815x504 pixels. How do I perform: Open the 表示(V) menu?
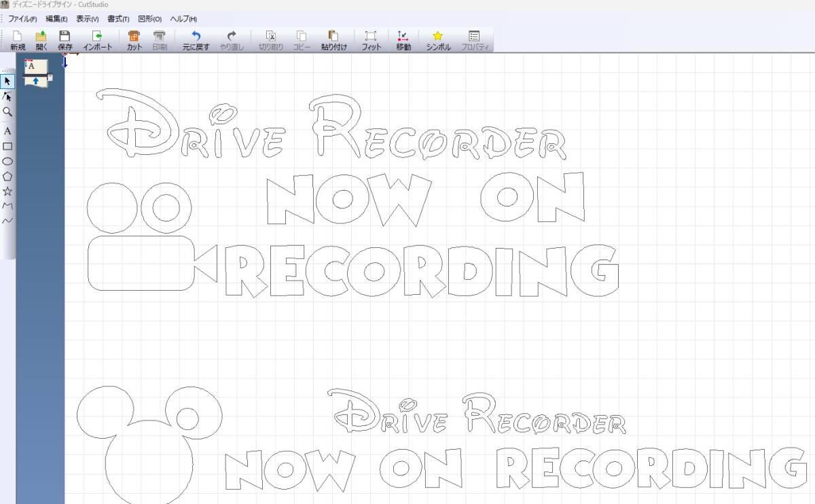pos(88,19)
